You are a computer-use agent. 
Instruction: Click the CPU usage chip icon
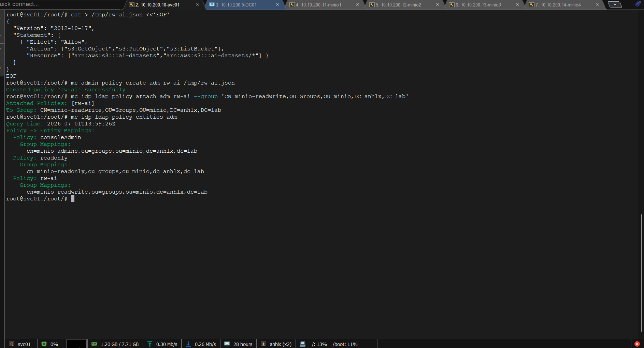[44, 344]
